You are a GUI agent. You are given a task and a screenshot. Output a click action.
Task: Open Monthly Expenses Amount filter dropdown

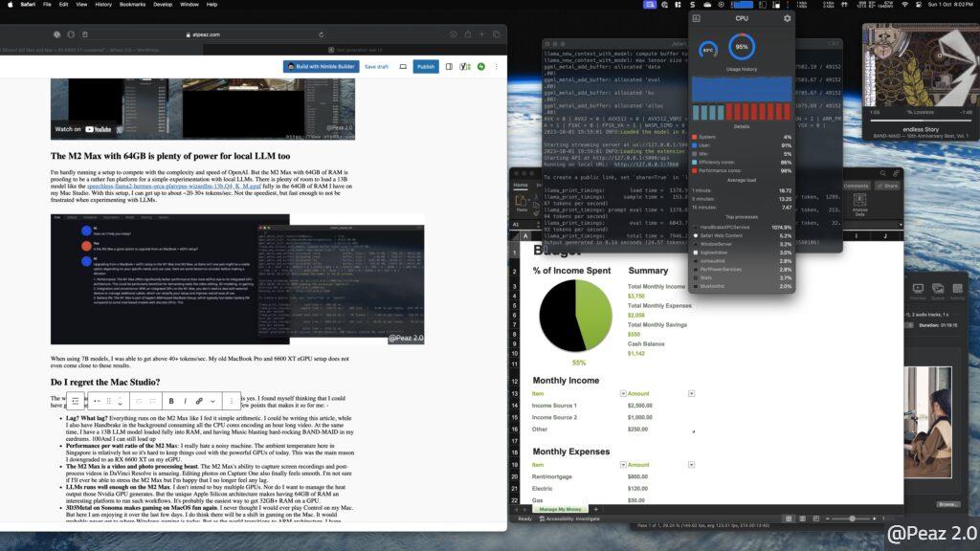tap(691, 465)
